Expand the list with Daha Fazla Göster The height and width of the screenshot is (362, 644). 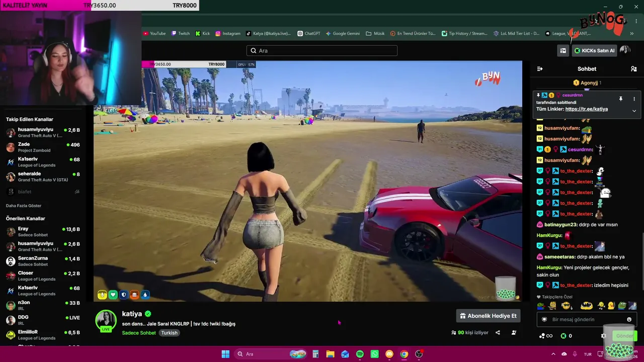click(24, 206)
